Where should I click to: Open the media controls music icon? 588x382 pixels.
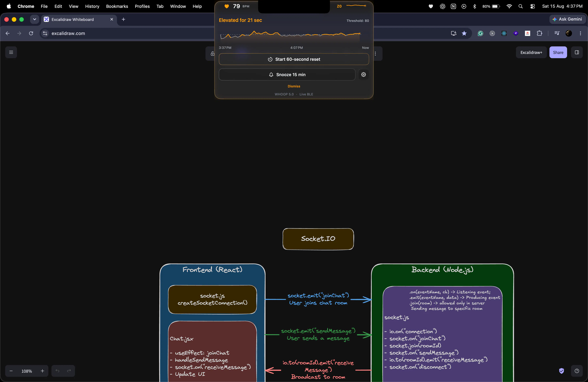[557, 33]
